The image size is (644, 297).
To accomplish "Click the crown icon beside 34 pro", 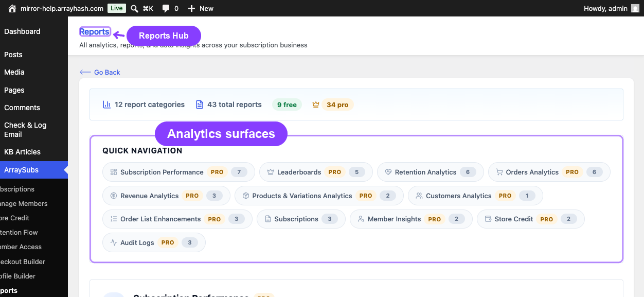I will tap(316, 104).
